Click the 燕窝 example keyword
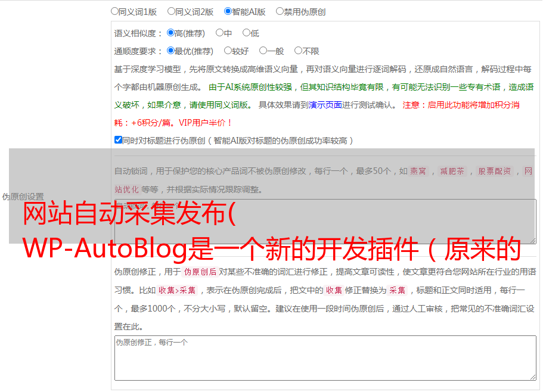The height and width of the screenshot is (392, 543). 418,171
